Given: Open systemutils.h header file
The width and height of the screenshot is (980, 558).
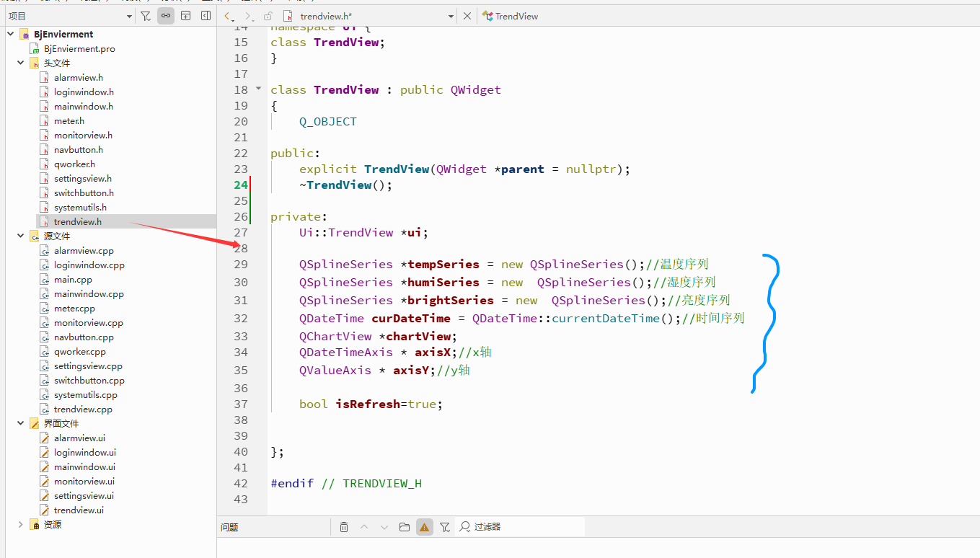Looking at the screenshot, I should [x=80, y=207].
